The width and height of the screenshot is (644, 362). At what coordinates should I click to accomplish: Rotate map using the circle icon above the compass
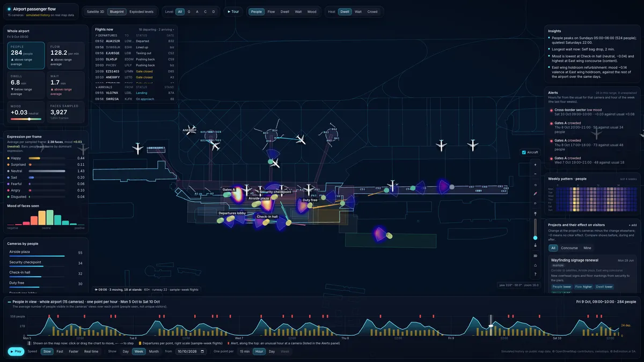click(535, 184)
